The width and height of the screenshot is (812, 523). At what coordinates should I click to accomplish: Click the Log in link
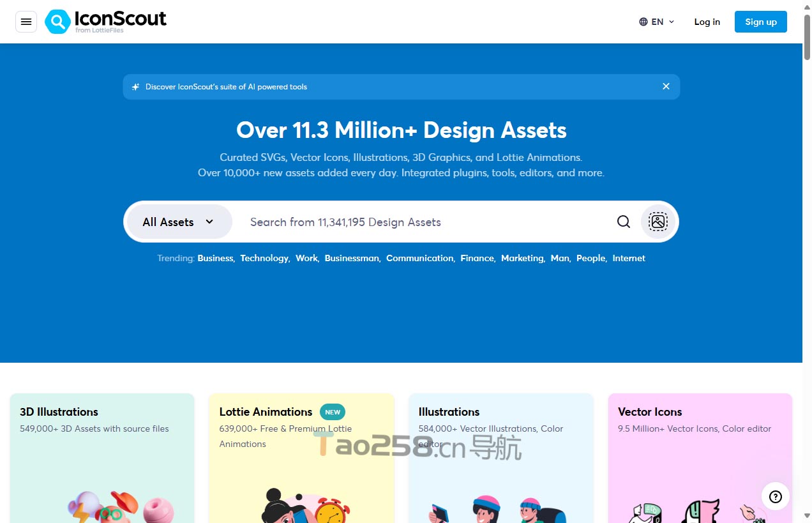(x=707, y=22)
